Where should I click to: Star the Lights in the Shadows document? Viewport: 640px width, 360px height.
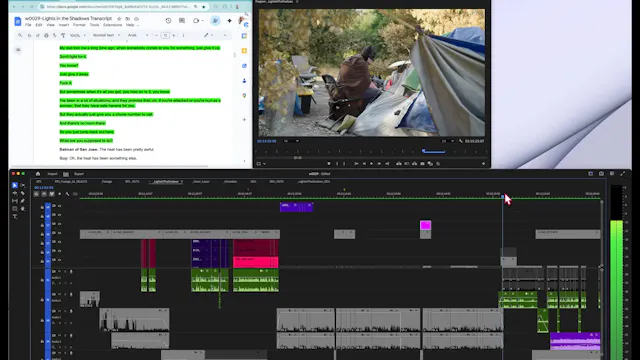(119, 19)
